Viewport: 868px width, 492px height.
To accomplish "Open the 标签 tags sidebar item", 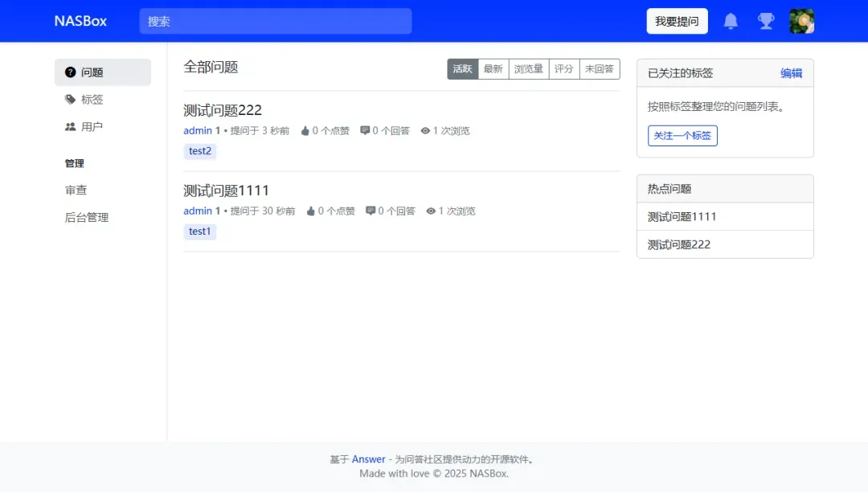I will click(x=92, y=100).
